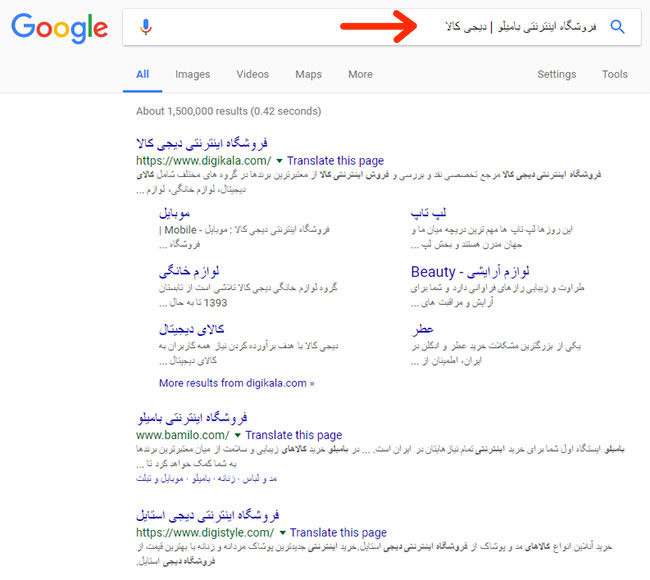Click More results from digikala.com
This screenshot has height=580, width=650.
tap(237, 383)
